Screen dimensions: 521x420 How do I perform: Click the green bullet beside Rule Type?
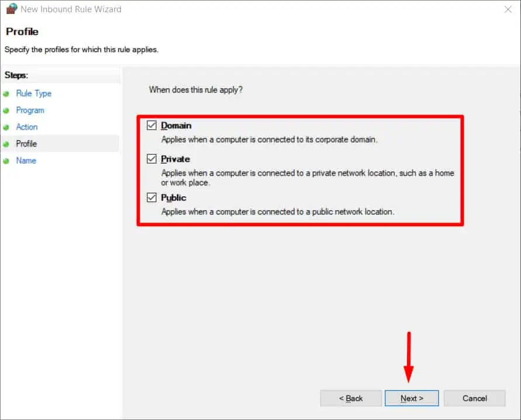pos(6,94)
